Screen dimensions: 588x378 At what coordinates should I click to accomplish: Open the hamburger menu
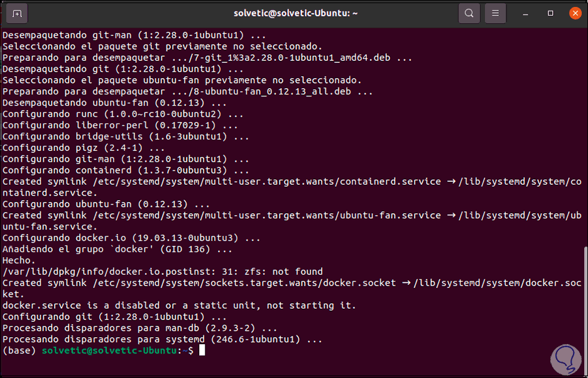pos(496,13)
